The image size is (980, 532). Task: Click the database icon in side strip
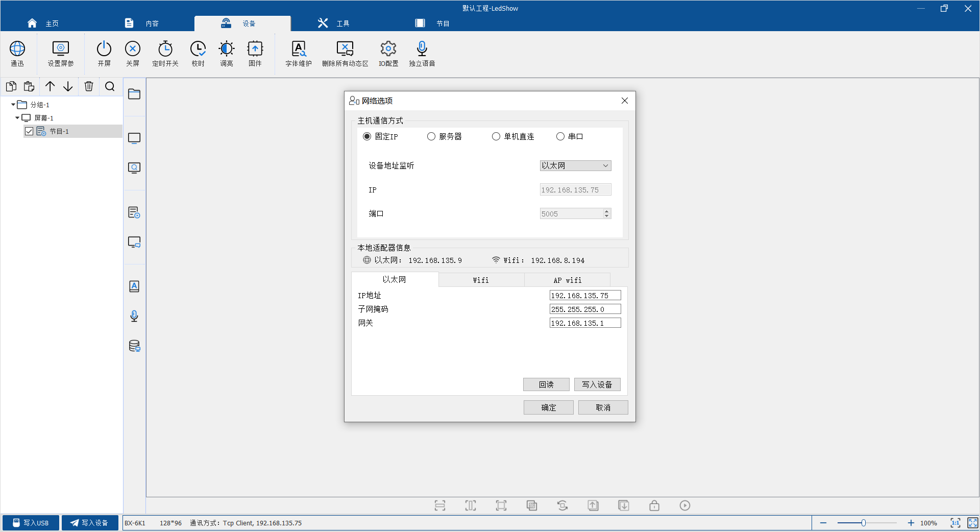(134, 346)
